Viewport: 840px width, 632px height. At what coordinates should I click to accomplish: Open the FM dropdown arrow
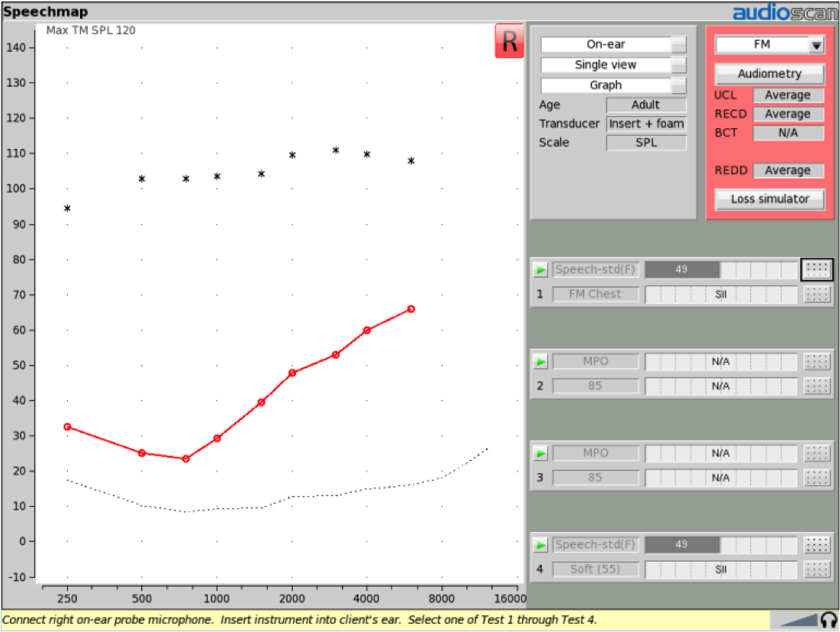click(x=816, y=46)
